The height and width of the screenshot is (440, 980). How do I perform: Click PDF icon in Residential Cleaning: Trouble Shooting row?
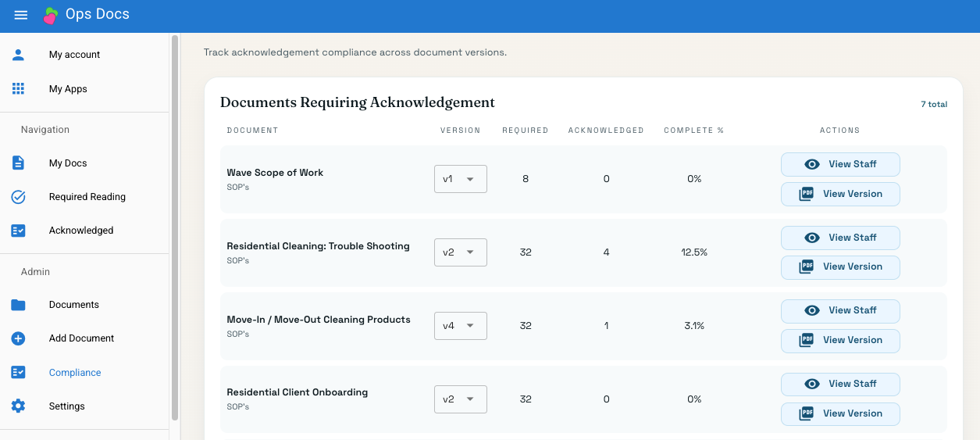807,267
